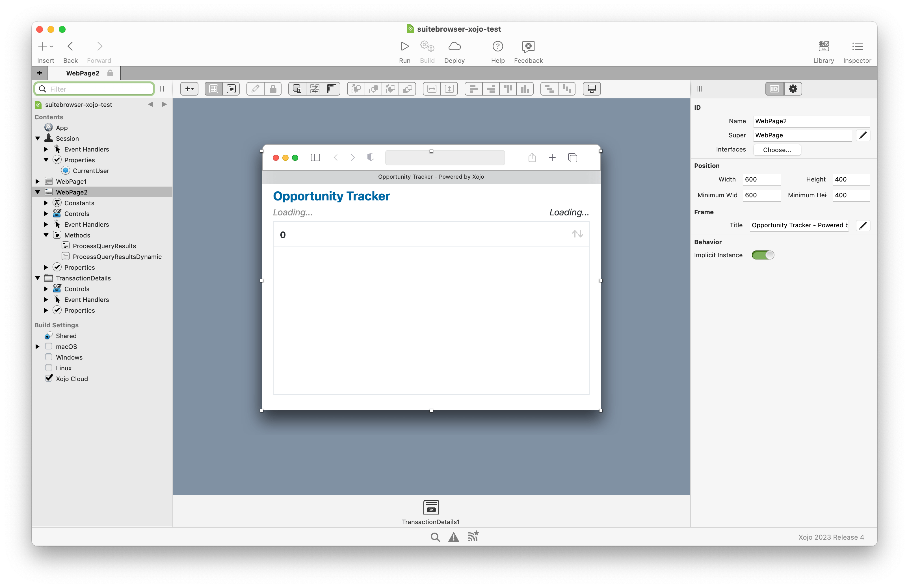Check the Windows build target

[x=49, y=357]
